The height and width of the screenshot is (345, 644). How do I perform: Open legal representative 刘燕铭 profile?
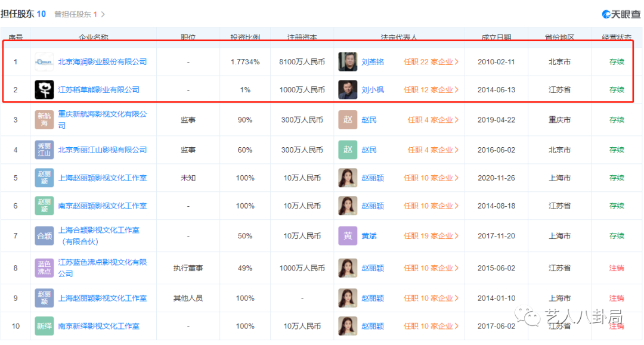coord(373,62)
